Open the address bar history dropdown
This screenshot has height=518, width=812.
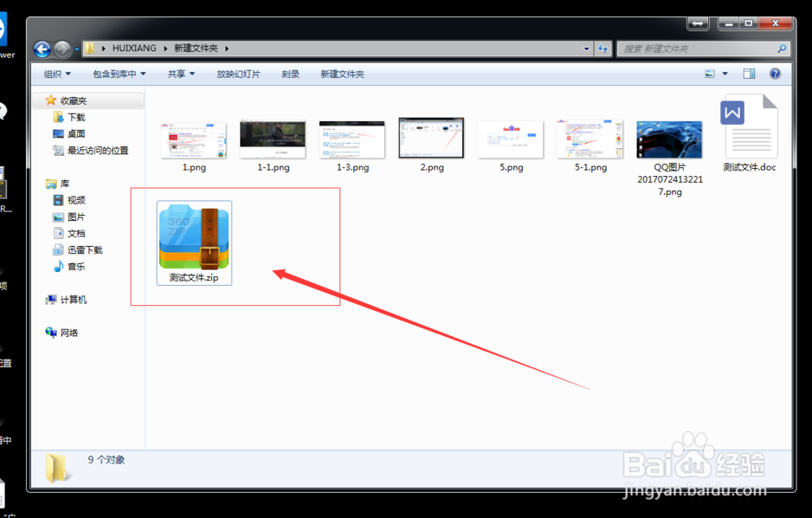(x=586, y=49)
